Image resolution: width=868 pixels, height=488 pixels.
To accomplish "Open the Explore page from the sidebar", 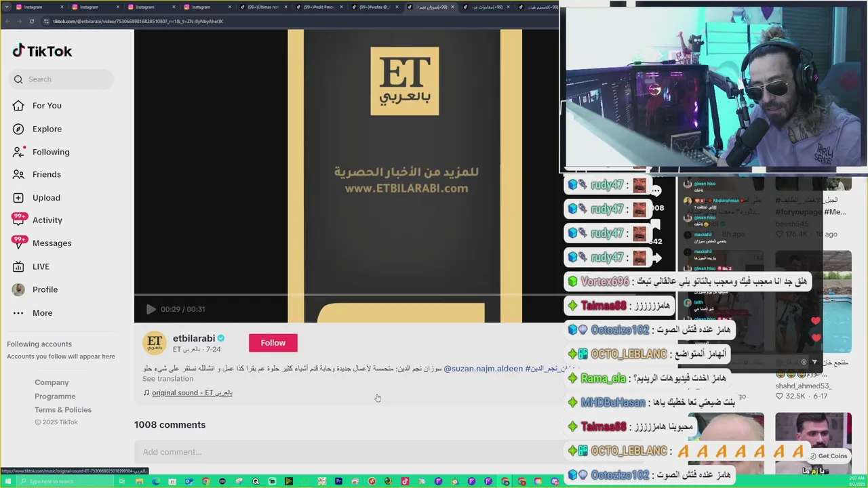I will point(47,129).
